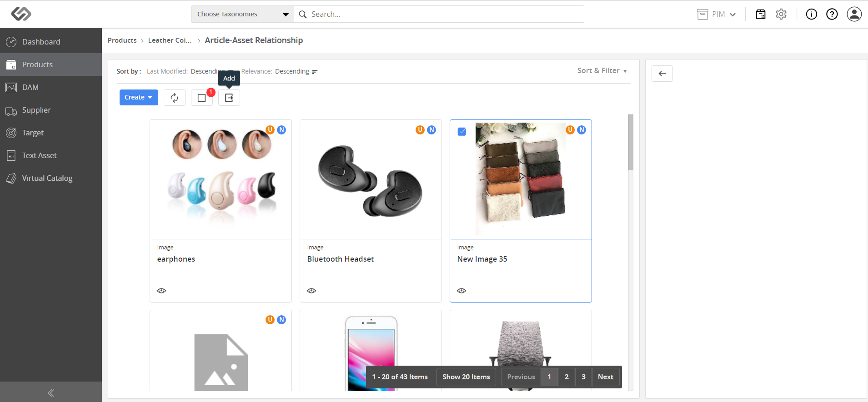This screenshot has width=868, height=402.
Task: Click the Next page button
Action: click(x=606, y=377)
